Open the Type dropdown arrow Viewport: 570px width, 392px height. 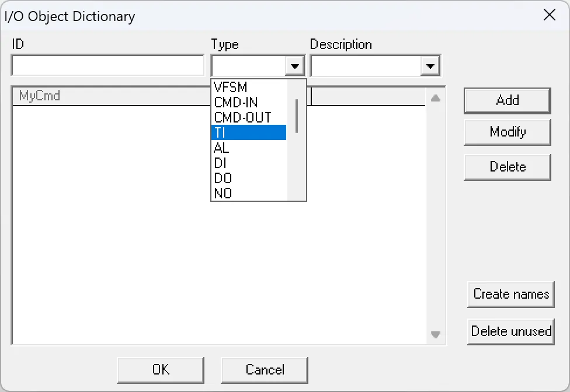pos(294,65)
